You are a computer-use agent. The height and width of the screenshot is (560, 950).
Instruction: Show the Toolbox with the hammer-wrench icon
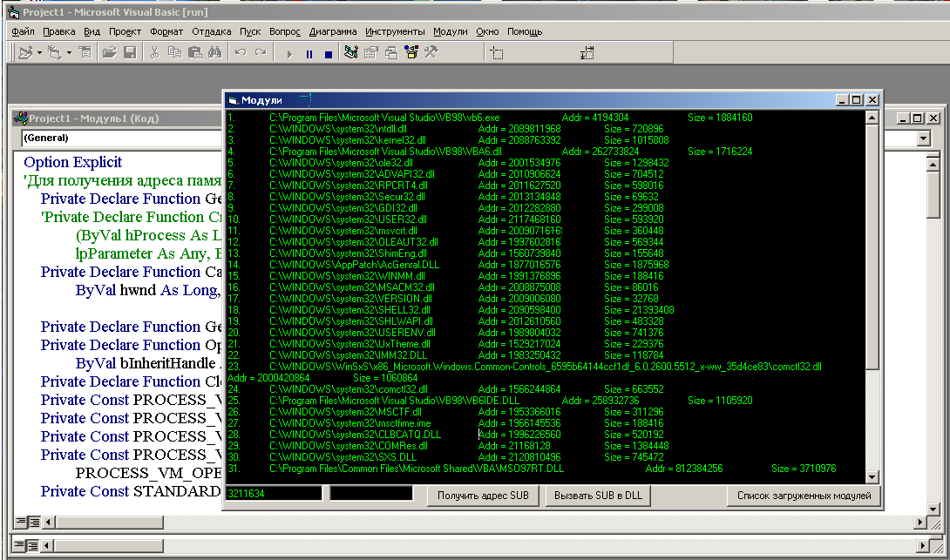(431, 52)
